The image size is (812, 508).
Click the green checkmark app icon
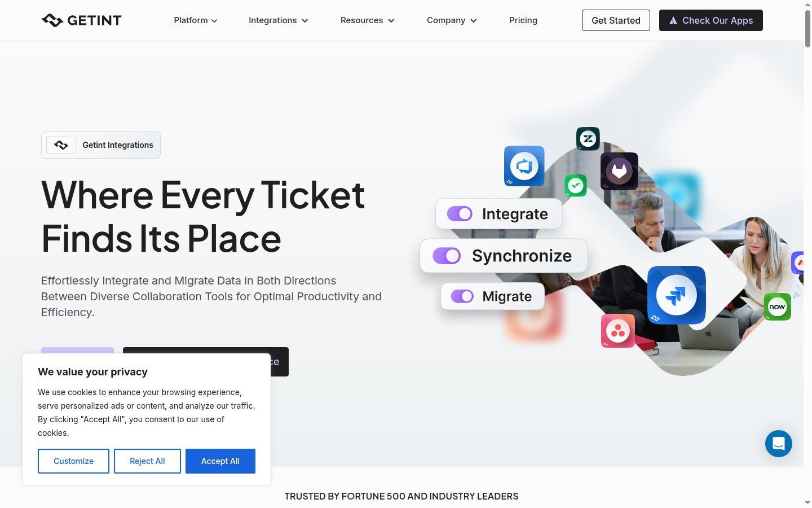point(576,185)
